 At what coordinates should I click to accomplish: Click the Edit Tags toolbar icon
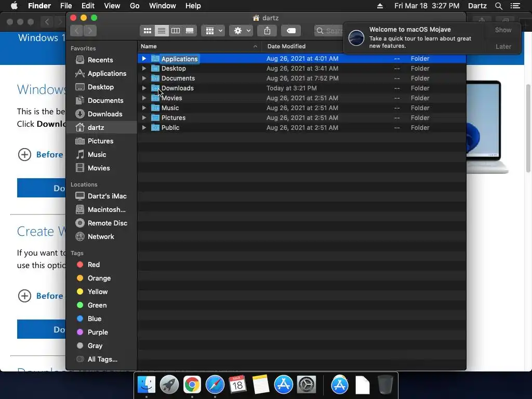coord(291,31)
